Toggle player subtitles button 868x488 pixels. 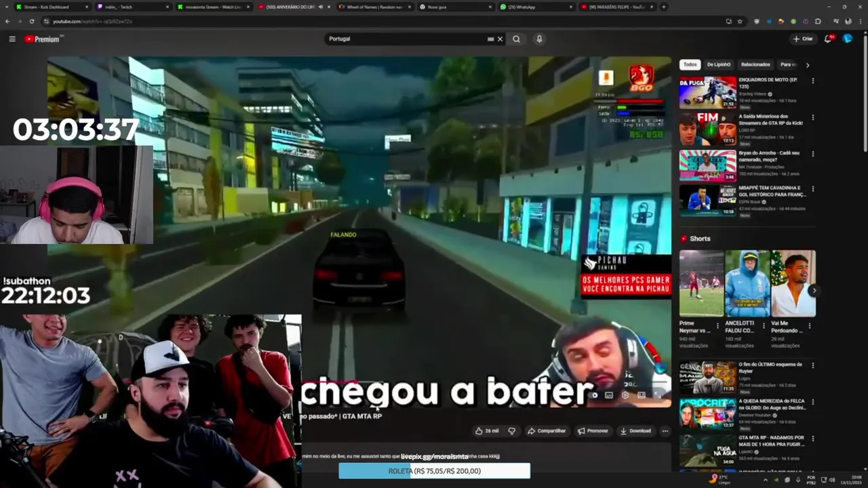(x=609, y=395)
